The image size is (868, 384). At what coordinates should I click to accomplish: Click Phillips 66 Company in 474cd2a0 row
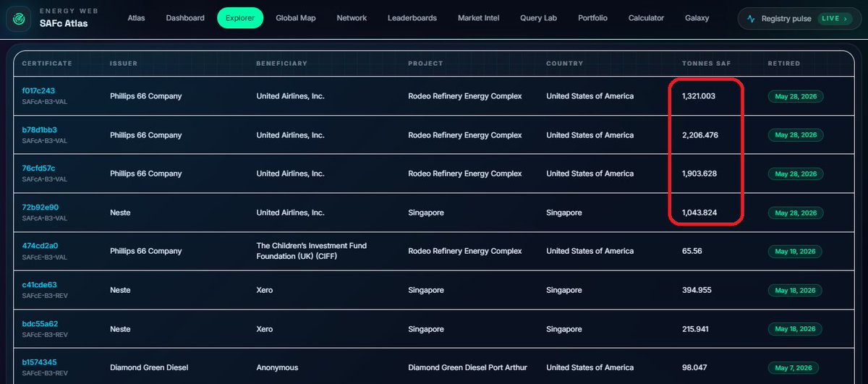point(146,251)
